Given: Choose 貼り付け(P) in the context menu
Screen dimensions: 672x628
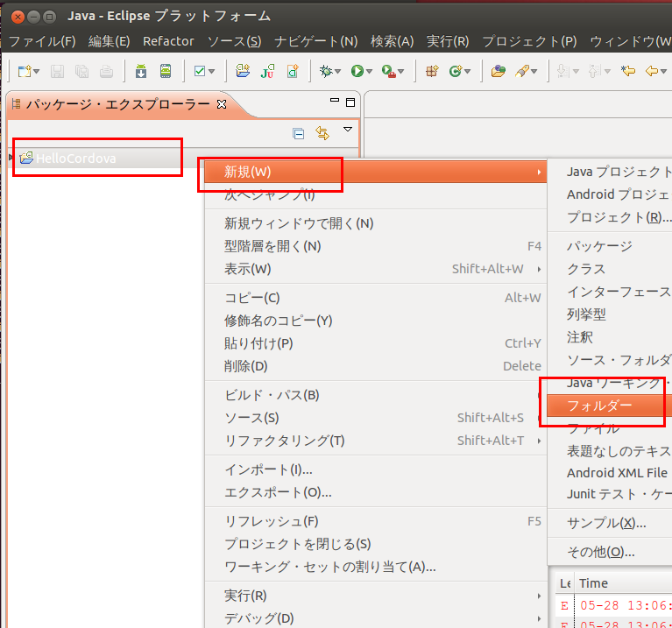Looking at the screenshot, I should point(376,343).
